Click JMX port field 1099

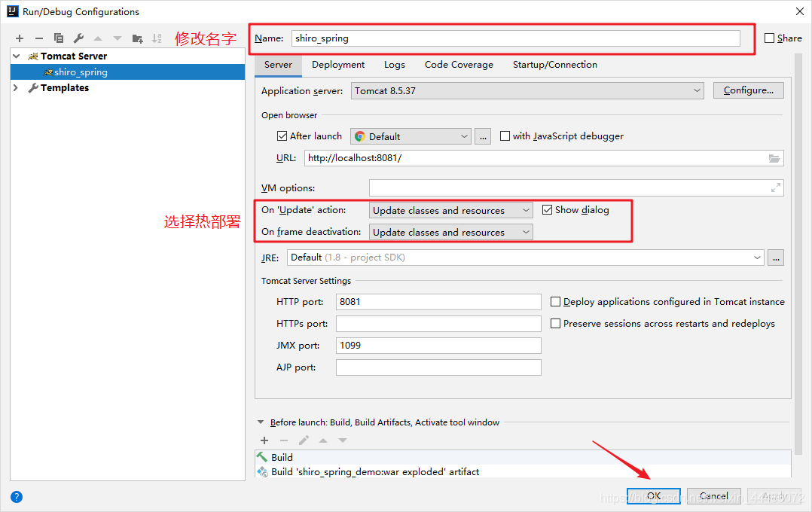click(438, 346)
